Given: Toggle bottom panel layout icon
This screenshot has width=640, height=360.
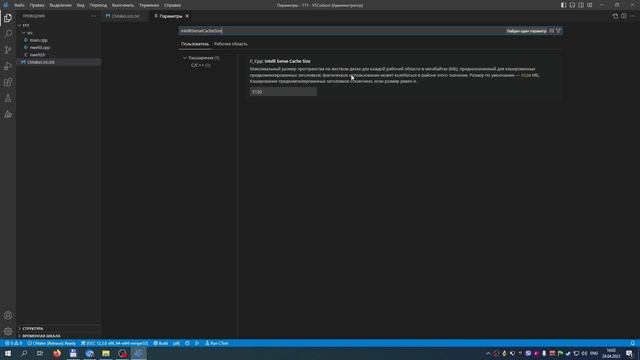Looking at the screenshot, I should 572,5.
